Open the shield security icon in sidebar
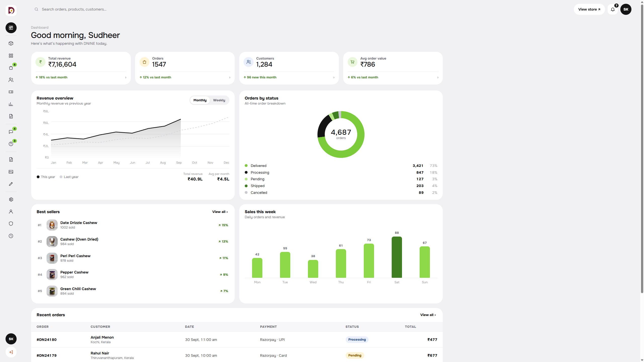Viewport: 644px width, 362px height. pyautogui.click(x=11, y=224)
